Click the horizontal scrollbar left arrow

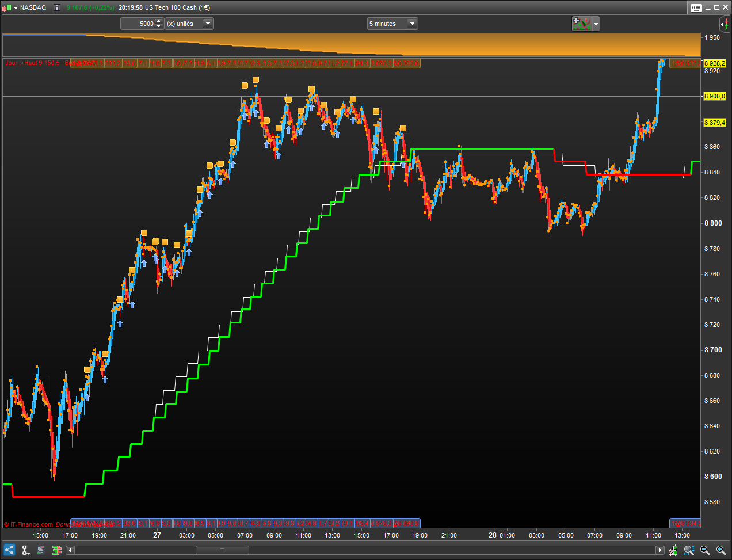pos(70,550)
